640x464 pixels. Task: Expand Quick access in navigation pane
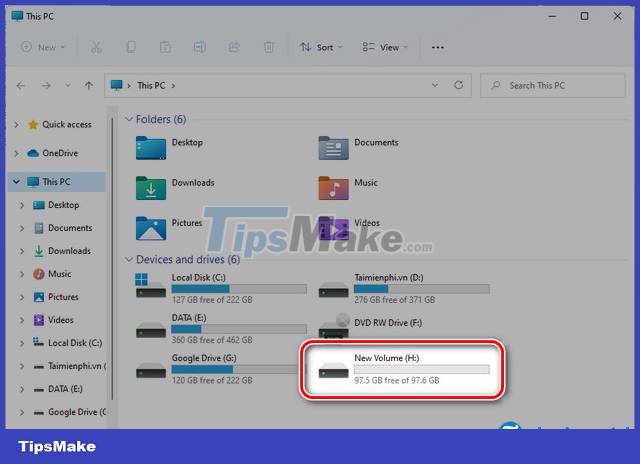click(16, 124)
